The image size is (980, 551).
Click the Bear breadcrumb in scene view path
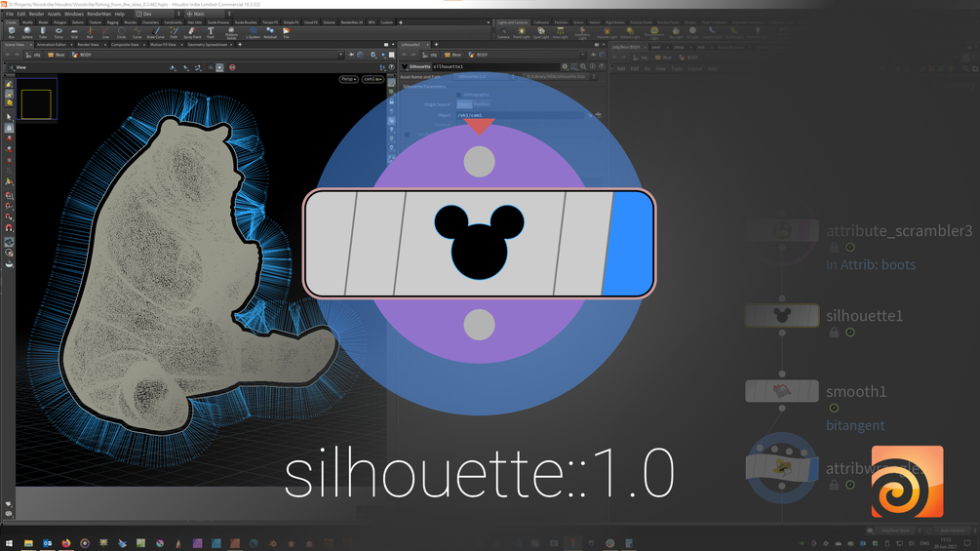tap(57, 55)
